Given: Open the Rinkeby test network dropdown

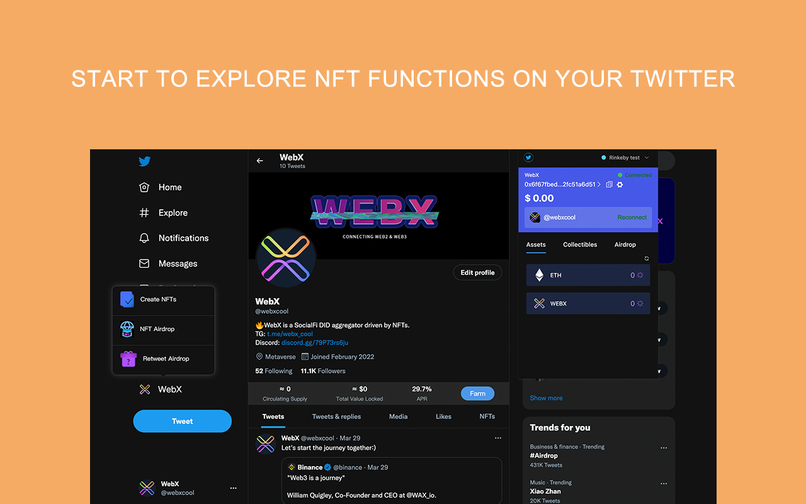Looking at the screenshot, I should coord(625,158).
